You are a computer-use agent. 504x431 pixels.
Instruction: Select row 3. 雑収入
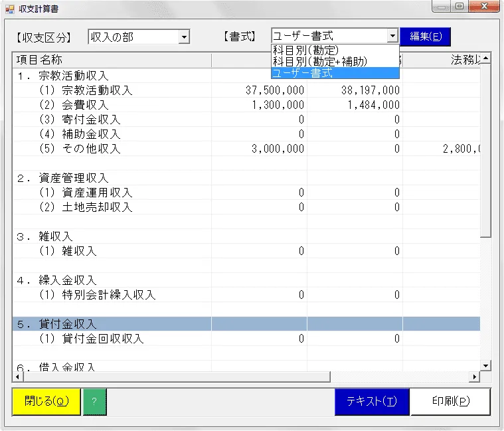click(246, 236)
